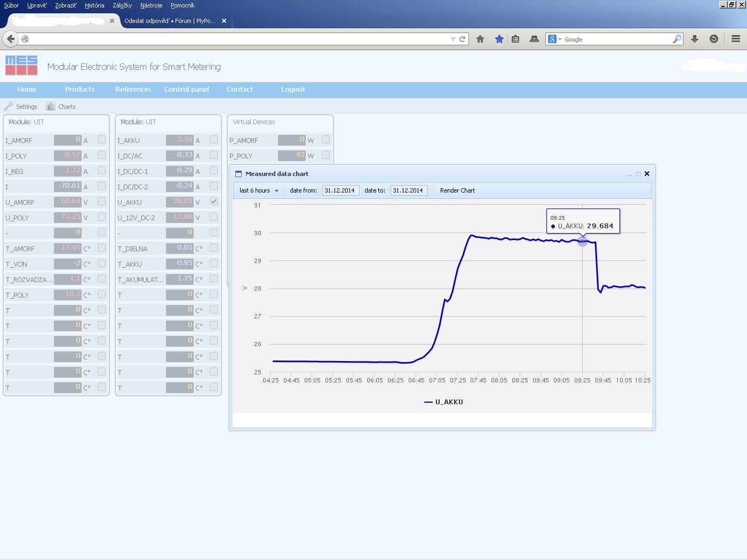Click the Settings wrench icon
The height and width of the screenshot is (560, 747).
click(9, 106)
